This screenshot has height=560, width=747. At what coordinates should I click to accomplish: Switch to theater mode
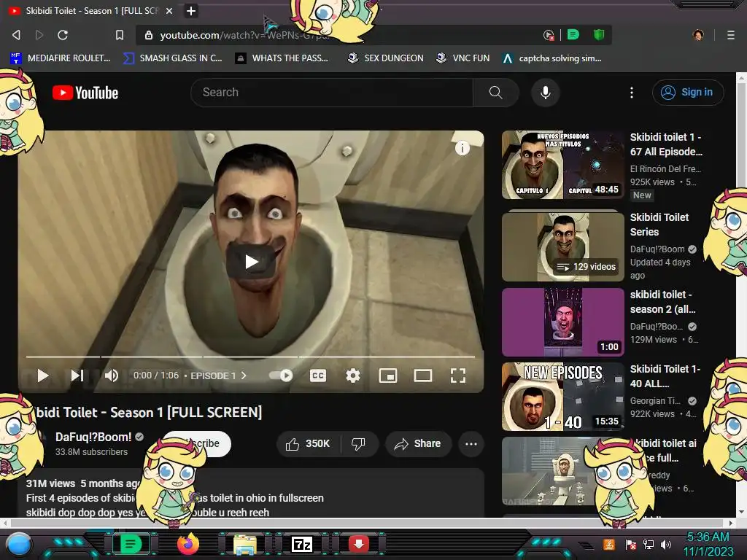[423, 376]
